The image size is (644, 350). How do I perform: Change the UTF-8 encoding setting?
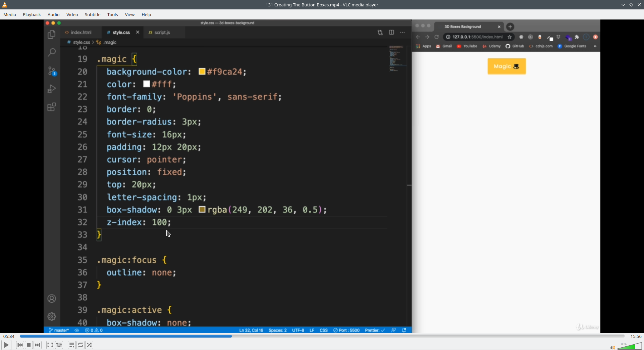(298, 330)
